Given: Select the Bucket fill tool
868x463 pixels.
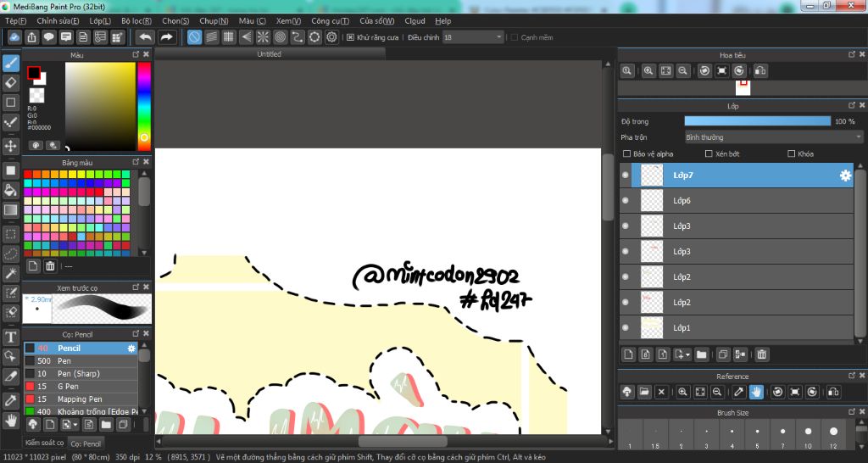Looking at the screenshot, I should point(10,191).
